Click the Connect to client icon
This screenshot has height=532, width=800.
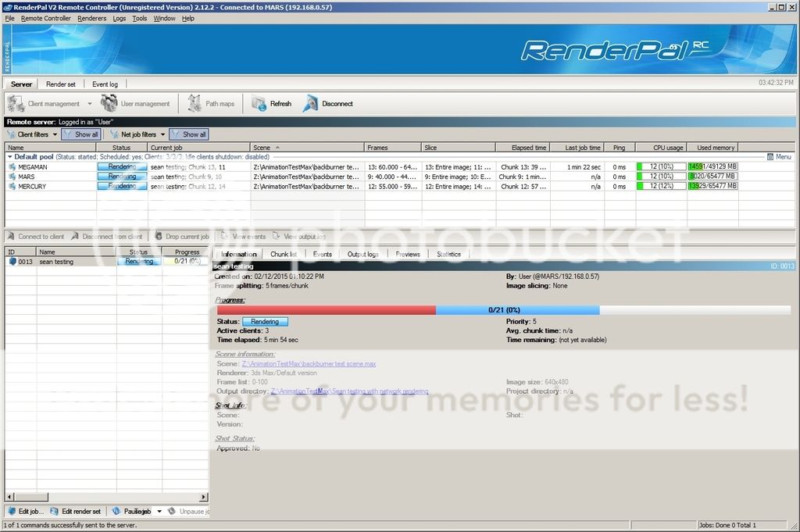tap(11, 236)
